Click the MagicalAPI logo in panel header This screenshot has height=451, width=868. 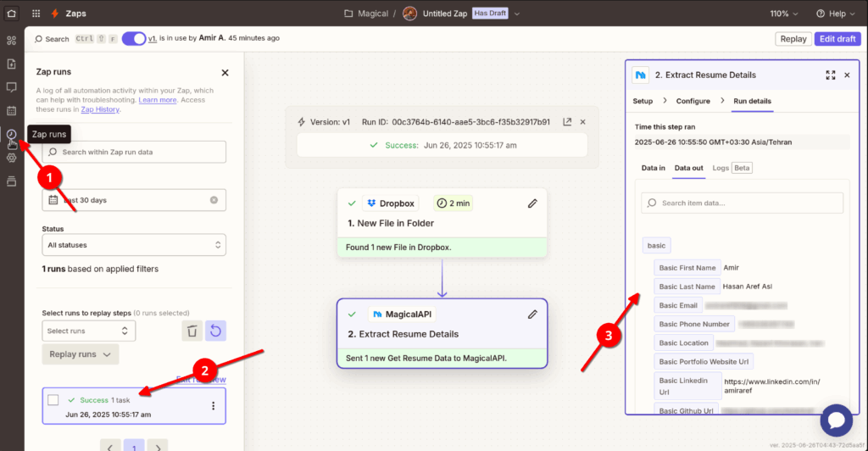[x=641, y=75]
